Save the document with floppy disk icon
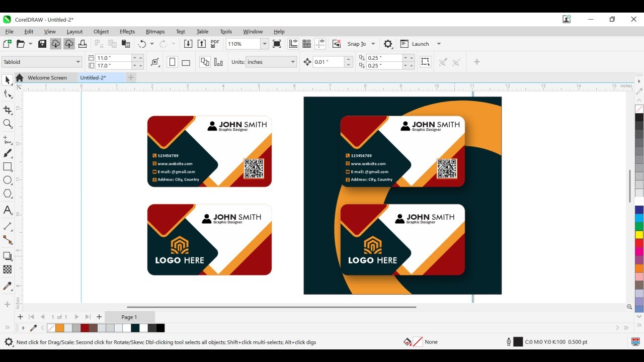The image size is (644, 362). (x=42, y=44)
